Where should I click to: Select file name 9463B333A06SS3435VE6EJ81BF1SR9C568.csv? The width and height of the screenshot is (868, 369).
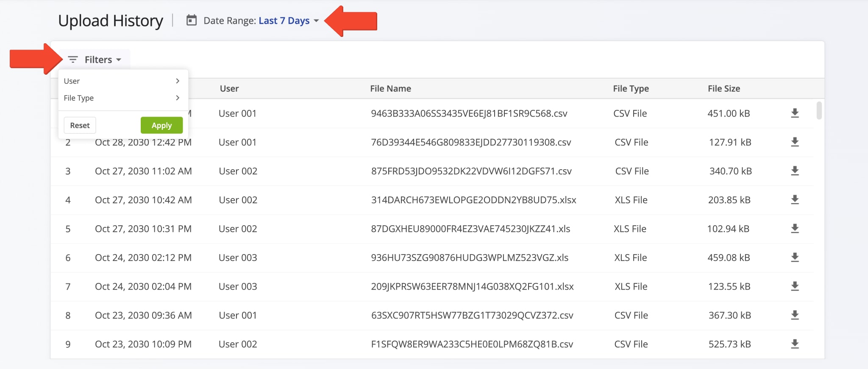point(469,114)
